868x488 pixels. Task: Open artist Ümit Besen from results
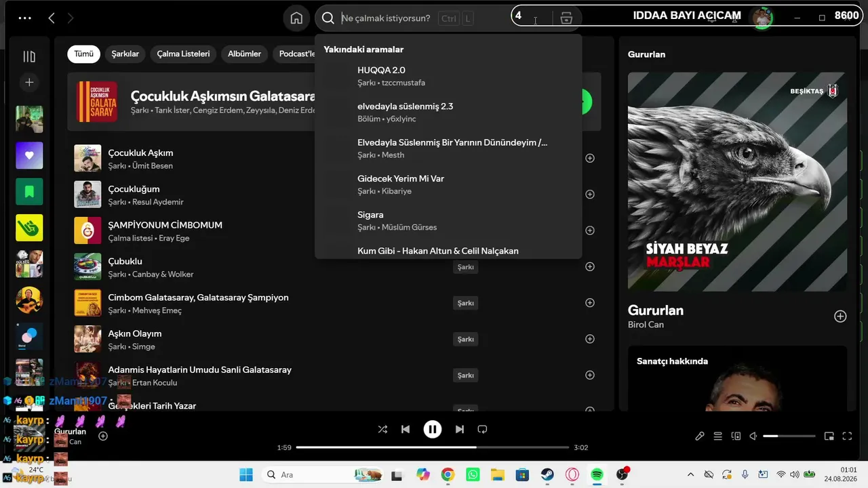(x=153, y=166)
